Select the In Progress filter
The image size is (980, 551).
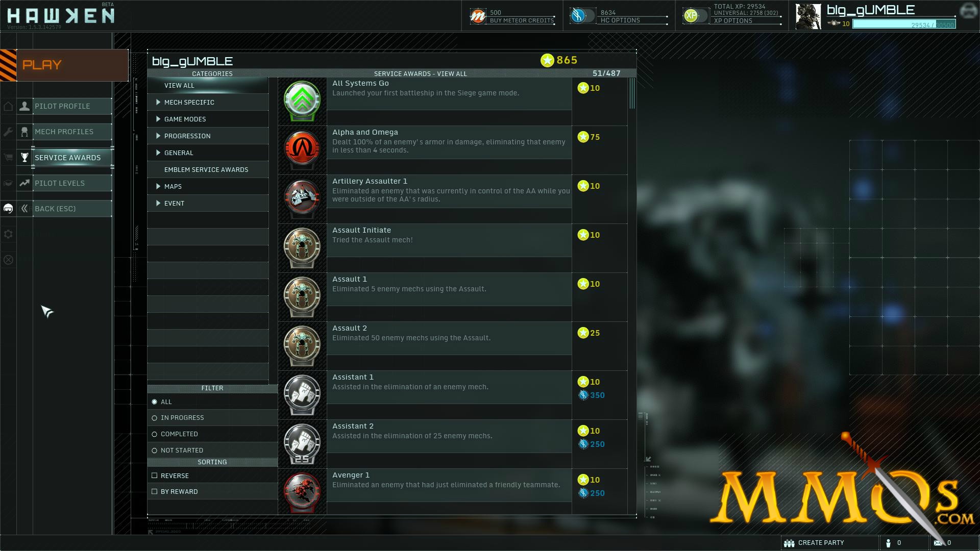[213, 418]
